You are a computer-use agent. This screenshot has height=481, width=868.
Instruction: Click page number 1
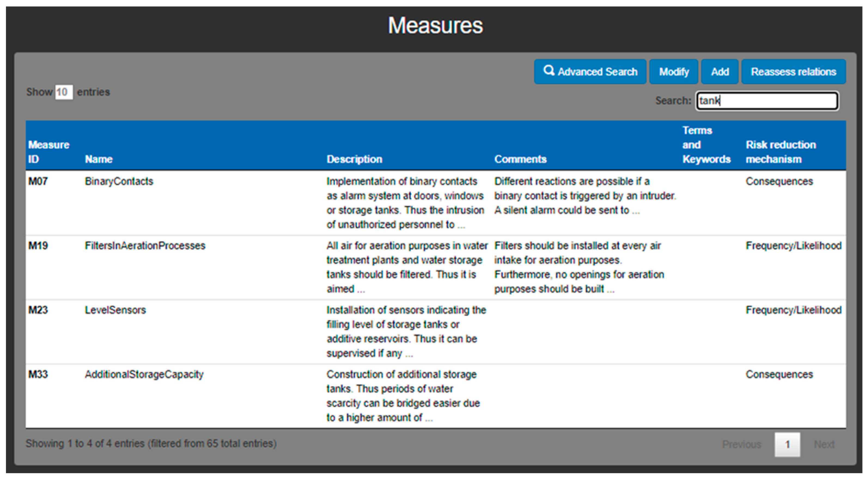[x=787, y=444]
